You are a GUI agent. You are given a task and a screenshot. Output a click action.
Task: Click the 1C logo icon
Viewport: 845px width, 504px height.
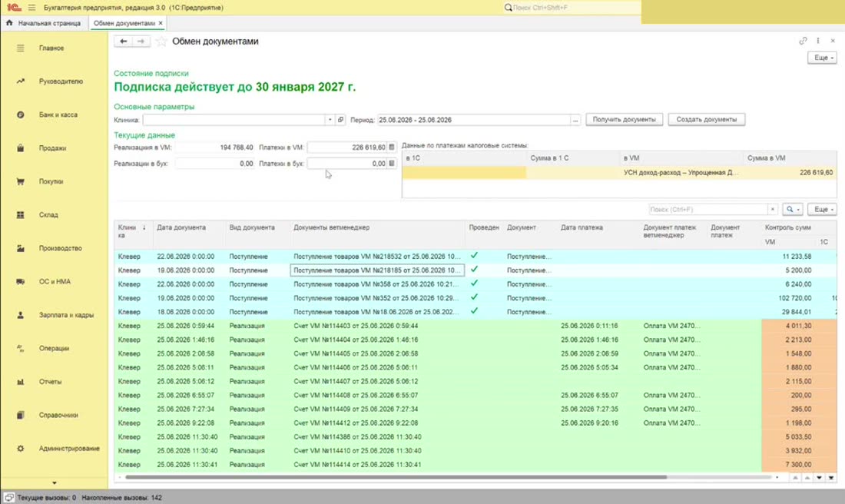click(x=14, y=8)
